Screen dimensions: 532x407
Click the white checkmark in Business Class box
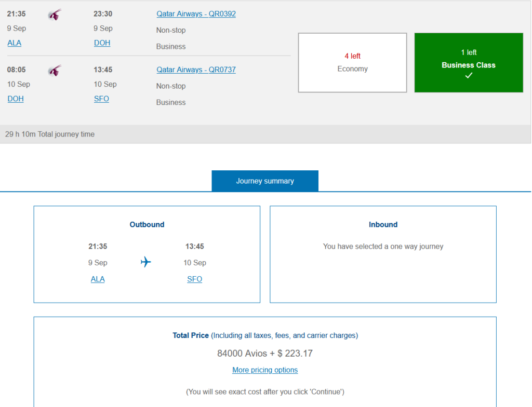[x=469, y=76]
